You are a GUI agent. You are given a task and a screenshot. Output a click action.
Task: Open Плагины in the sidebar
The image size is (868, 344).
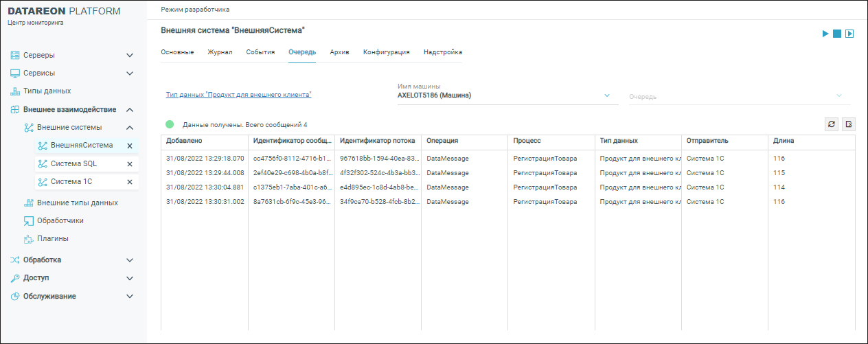point(52,238)
